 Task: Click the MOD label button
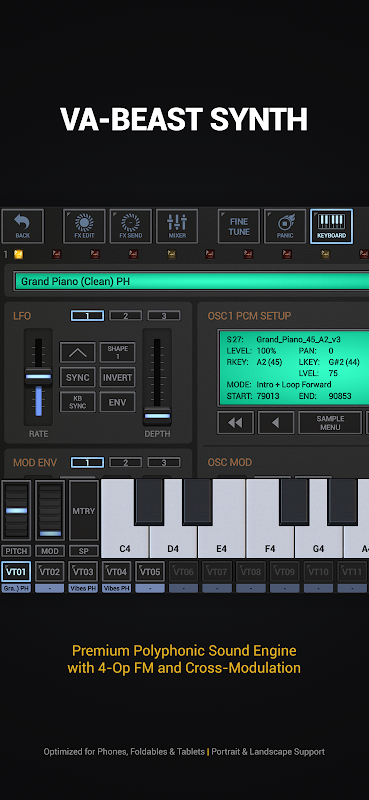pos(50,551)
